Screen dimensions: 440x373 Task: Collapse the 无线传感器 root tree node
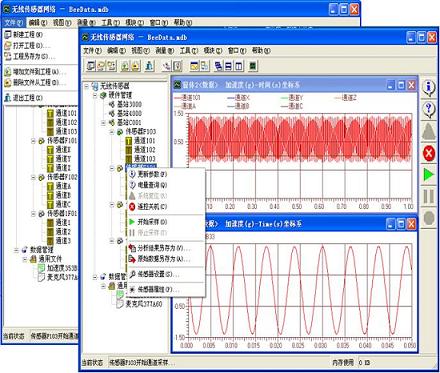(x=87, y=86)
